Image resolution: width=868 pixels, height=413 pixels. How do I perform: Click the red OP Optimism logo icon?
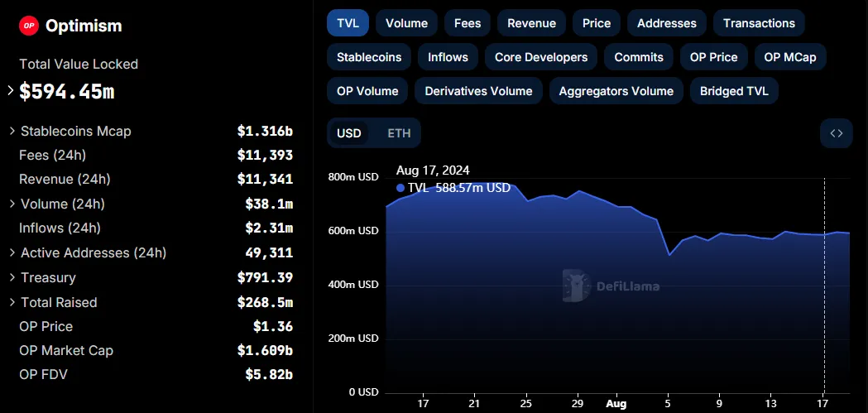29,26
